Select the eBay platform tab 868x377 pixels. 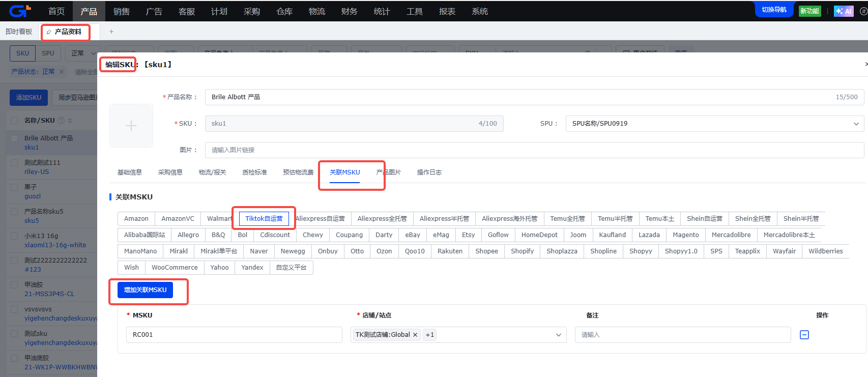pyautogui.click(x=413, y=235)
